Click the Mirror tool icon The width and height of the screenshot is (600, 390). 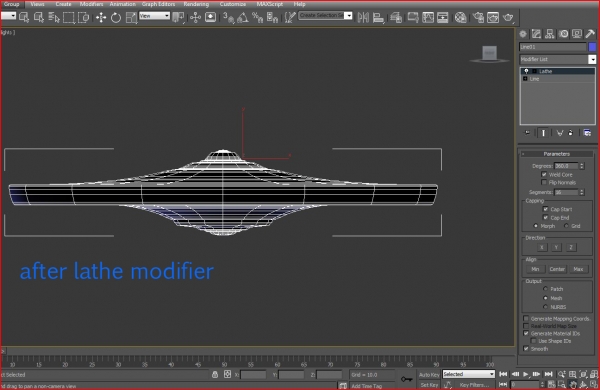tap(363, 17)
